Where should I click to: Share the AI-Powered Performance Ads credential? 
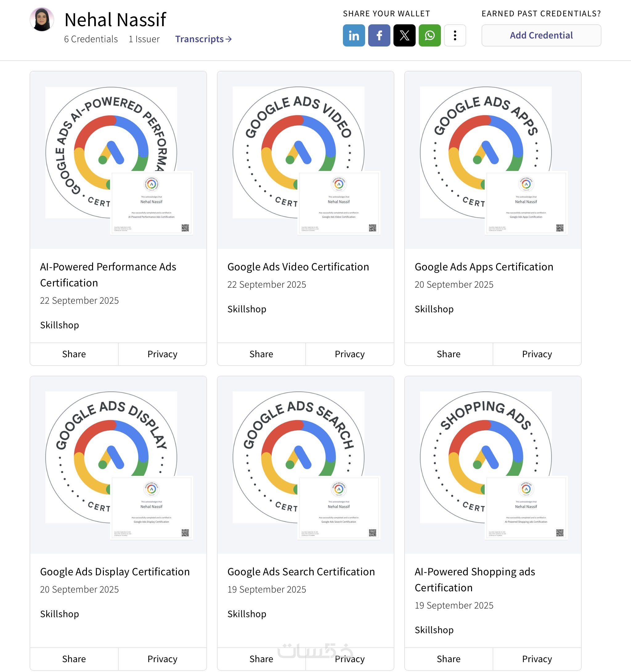74,354
